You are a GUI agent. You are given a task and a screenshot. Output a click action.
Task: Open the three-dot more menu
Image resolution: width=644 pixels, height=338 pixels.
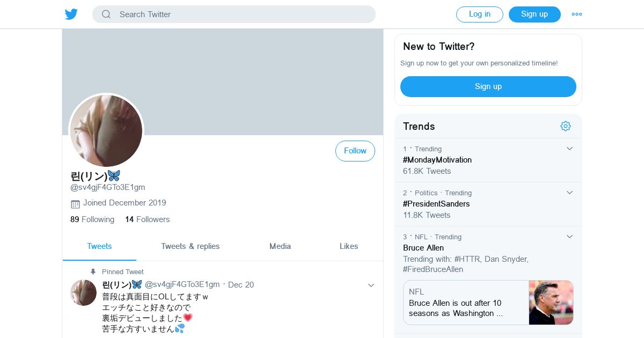click(x=577, y=14)
